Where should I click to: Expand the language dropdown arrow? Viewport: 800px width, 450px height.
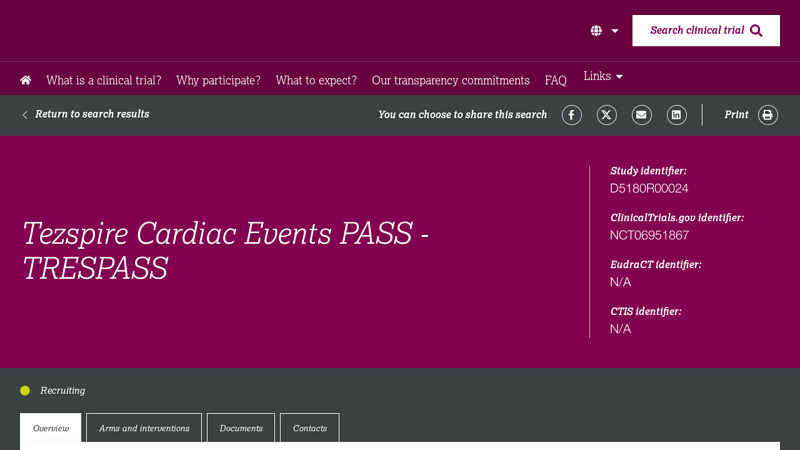click(615, 31)
